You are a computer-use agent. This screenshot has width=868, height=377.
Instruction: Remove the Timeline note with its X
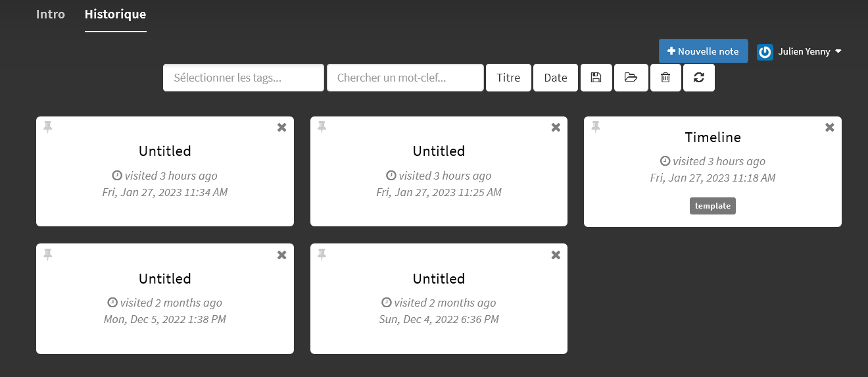830,127
